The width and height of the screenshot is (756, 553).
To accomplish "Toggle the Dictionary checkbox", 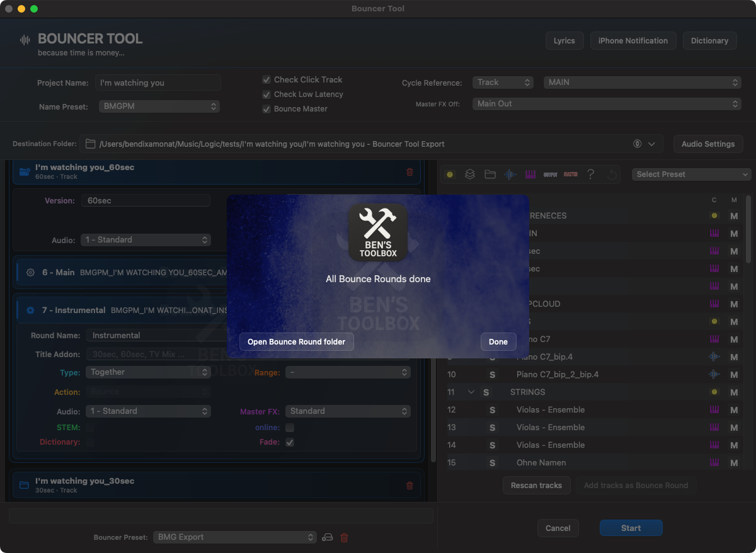I will click(x=90, y=442).
